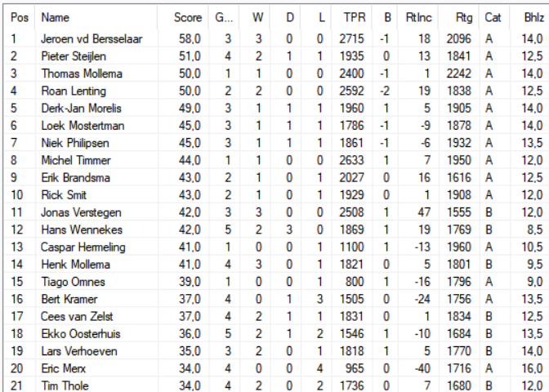This screenshot has height=392, width=549.
Task: Select player Ekko Oosterhuis
Action: pyautogui.click(x=277, y=333)
